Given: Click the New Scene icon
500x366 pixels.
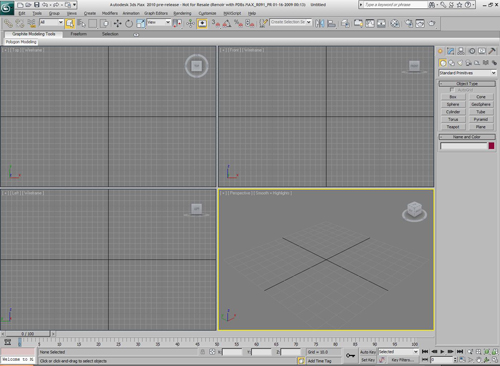Looking at the screenshot, I should 20,5.
